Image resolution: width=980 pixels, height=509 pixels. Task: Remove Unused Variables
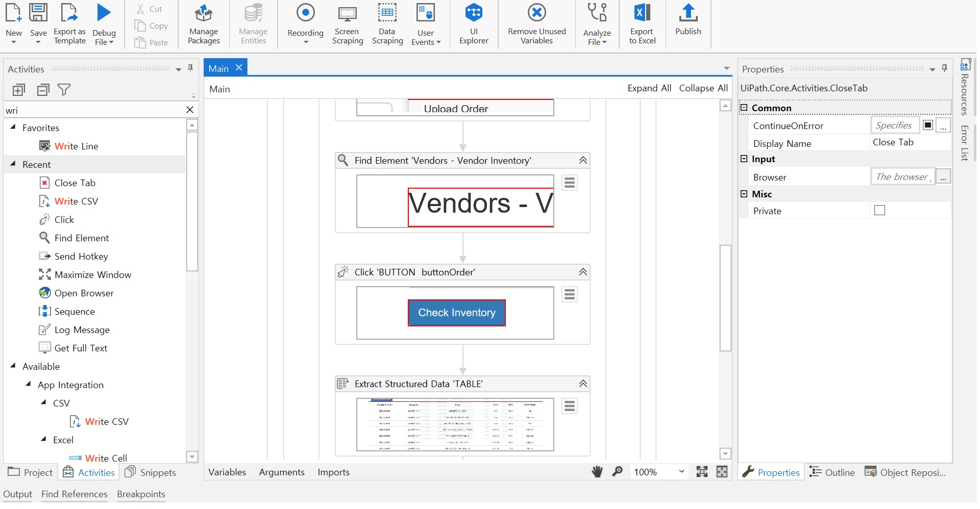537,23
